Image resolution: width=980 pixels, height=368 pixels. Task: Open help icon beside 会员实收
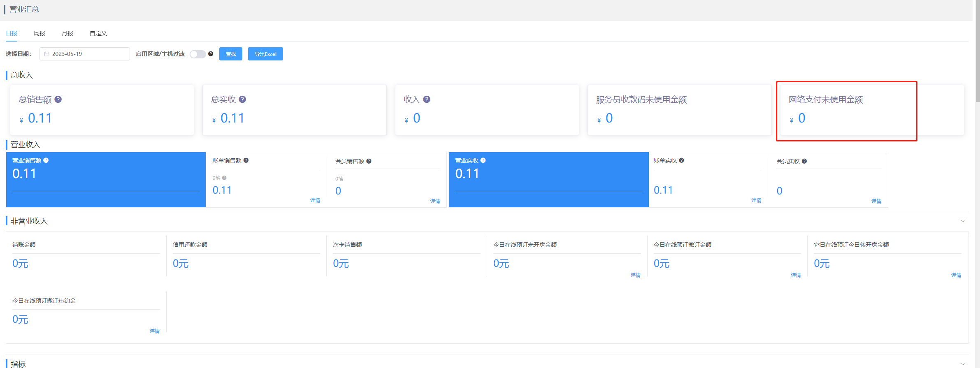[x=804, y=161]
